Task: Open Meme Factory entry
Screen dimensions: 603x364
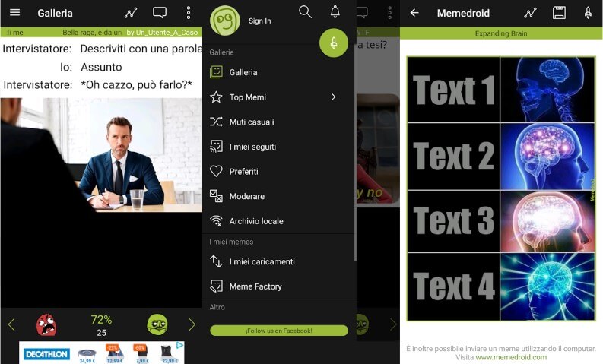Action: 279,286
